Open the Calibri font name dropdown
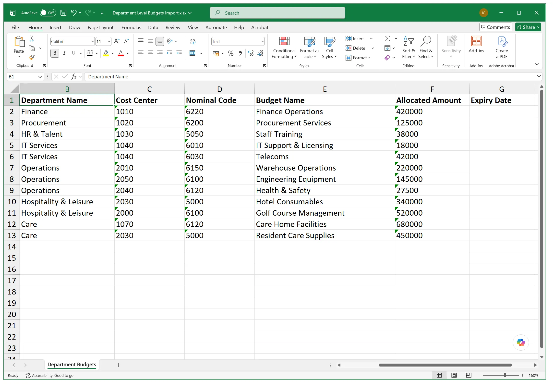Screen dimensions: 554x392 click(x=92, y=42)
